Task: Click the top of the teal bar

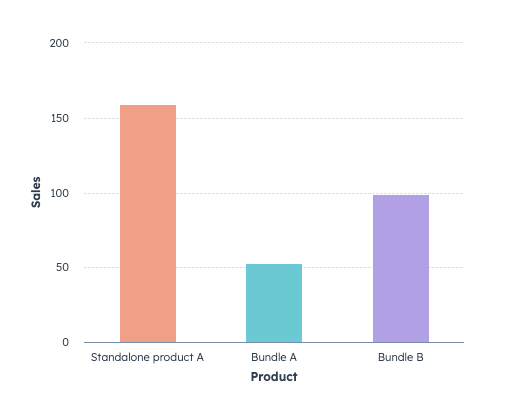Action: click(x=274, y=265)
